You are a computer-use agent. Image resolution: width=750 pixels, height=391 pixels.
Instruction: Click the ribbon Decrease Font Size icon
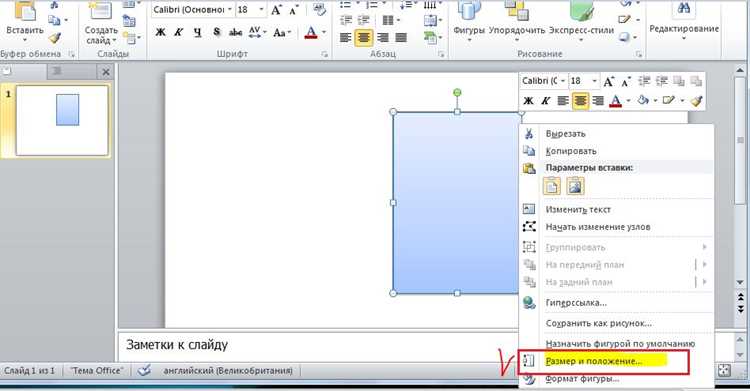(x=293, y=10)
